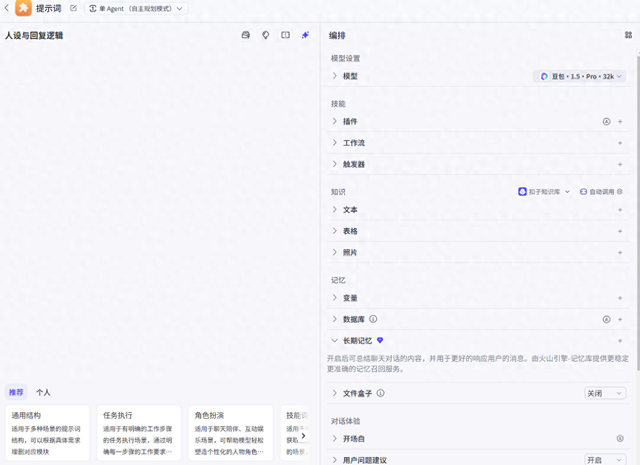
Task: Click the info icon beside 数据库
Action: point(373,319)
